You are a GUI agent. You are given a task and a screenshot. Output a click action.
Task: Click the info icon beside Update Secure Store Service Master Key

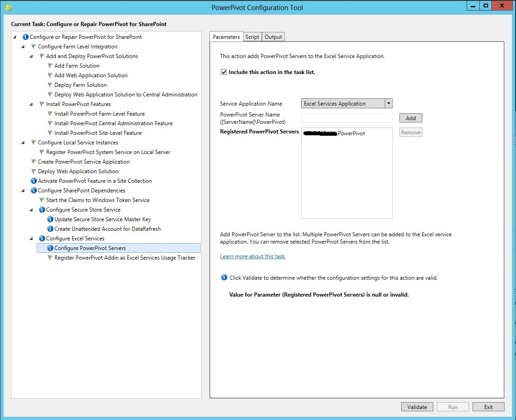[50, 219]
